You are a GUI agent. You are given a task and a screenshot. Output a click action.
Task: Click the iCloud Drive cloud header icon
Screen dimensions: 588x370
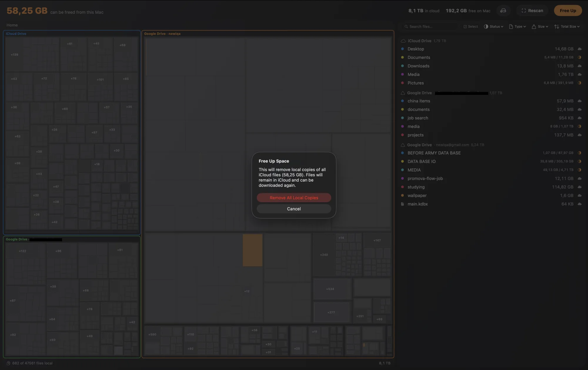[x=403, y=41]
